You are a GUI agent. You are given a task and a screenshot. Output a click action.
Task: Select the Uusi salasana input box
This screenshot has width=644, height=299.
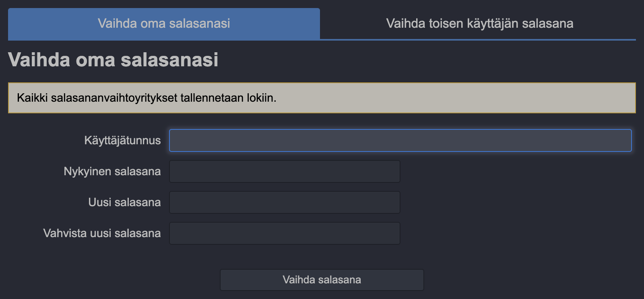tap(285, 202)
